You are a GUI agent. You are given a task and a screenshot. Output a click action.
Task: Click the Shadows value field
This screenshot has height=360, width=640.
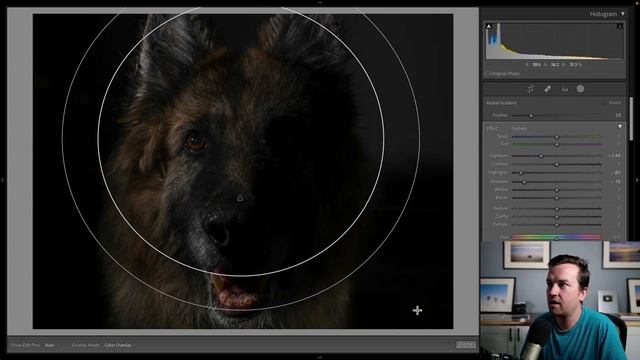[616, 182]
